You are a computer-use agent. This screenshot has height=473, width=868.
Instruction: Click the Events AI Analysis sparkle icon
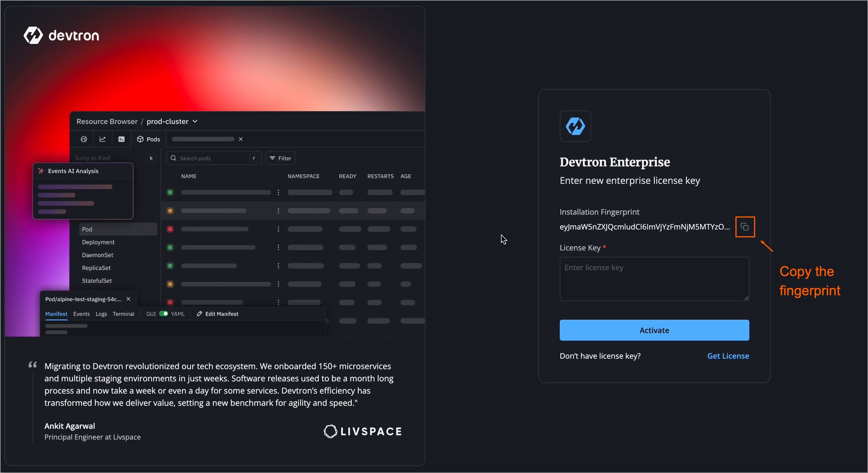click(x=41, y=171)
